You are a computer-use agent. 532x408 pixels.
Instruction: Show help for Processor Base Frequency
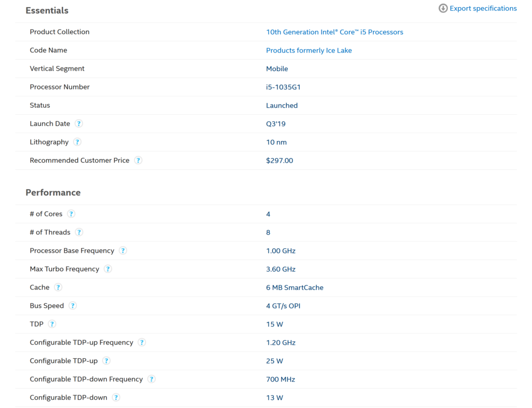click(x=123, y=251)
